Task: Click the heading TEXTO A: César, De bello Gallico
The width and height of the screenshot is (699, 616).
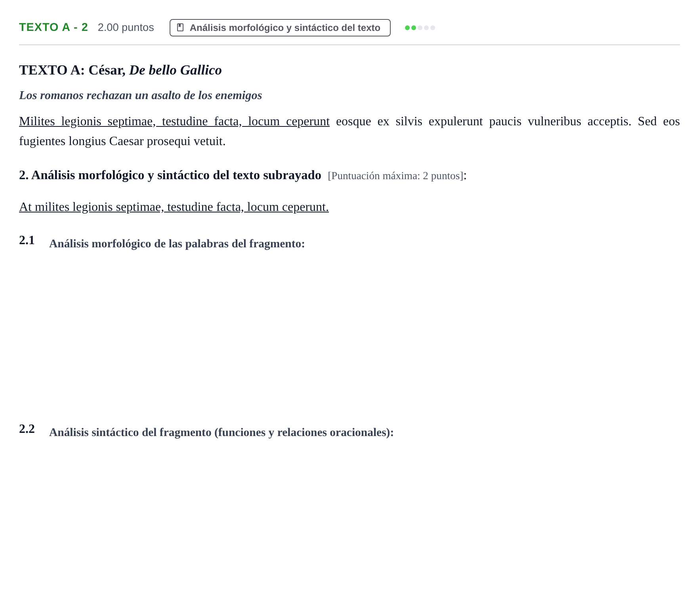Action: [x=120, y=70]
